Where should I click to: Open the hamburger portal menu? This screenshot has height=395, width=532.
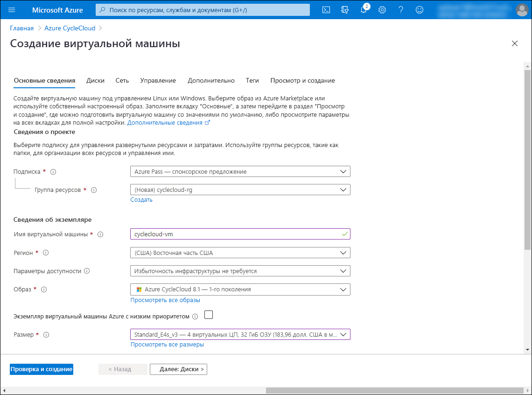(12, 10)
